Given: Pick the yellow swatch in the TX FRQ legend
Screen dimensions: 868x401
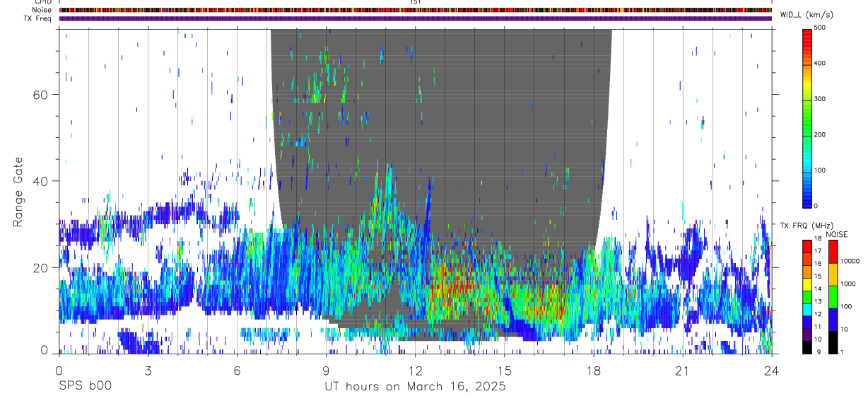Looking at the screenshot, I should point(807,284).
